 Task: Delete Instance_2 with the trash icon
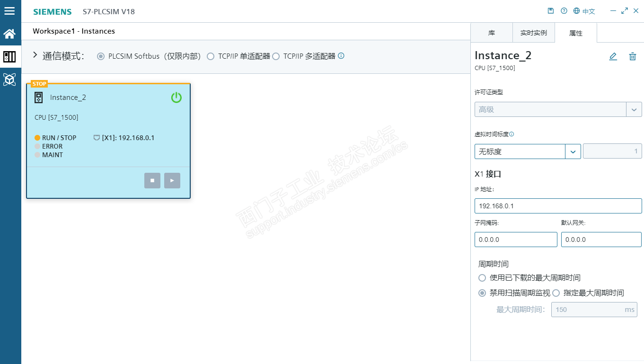coord(632,56)
